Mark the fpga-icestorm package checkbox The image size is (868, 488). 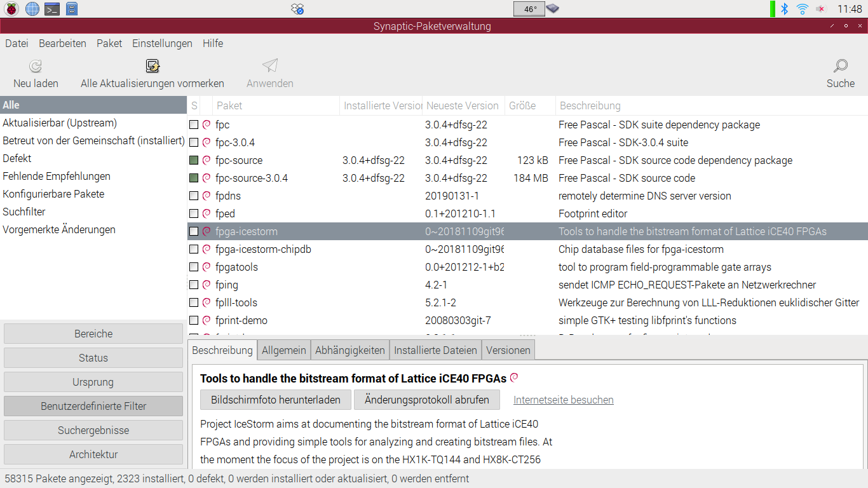(194, 231)
